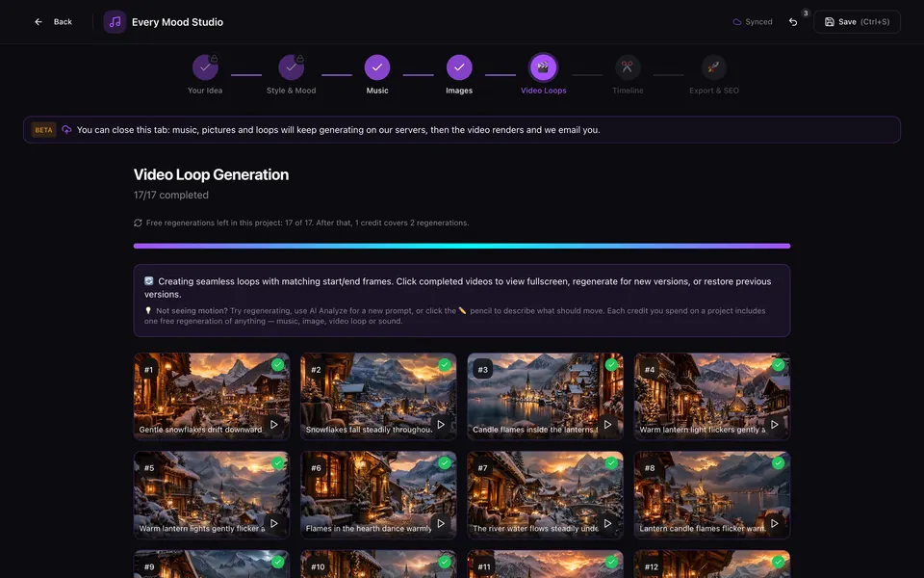Open the Timeline scissors step icon
924x578 pixels.
(x=627, y=67)
